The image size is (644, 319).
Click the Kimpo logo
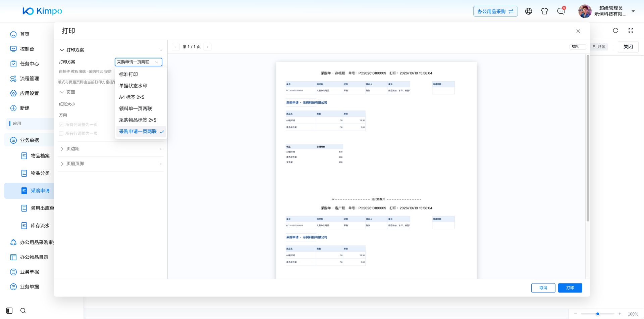(42, 11)
